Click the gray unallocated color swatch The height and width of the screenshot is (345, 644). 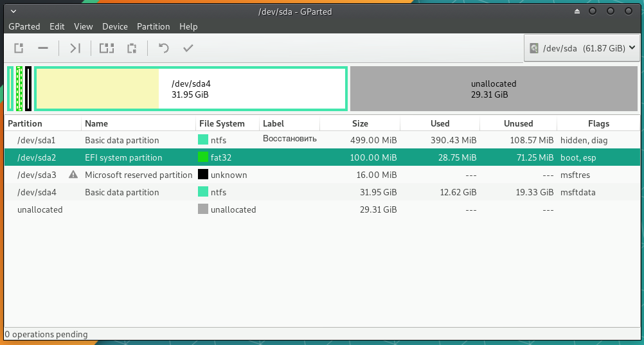[203, 209]
